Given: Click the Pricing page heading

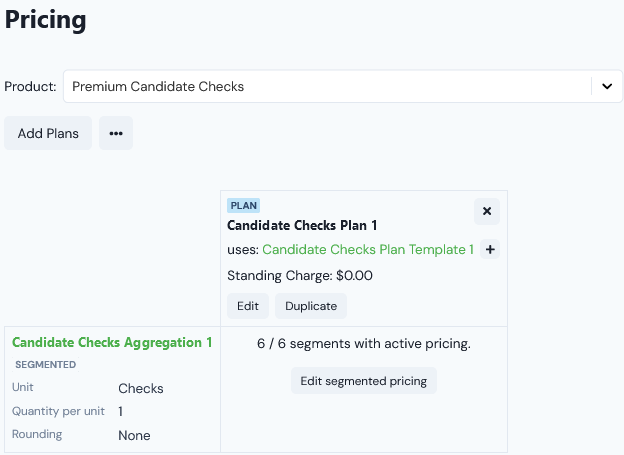Looking at the screenshot, I should (46, 20).
